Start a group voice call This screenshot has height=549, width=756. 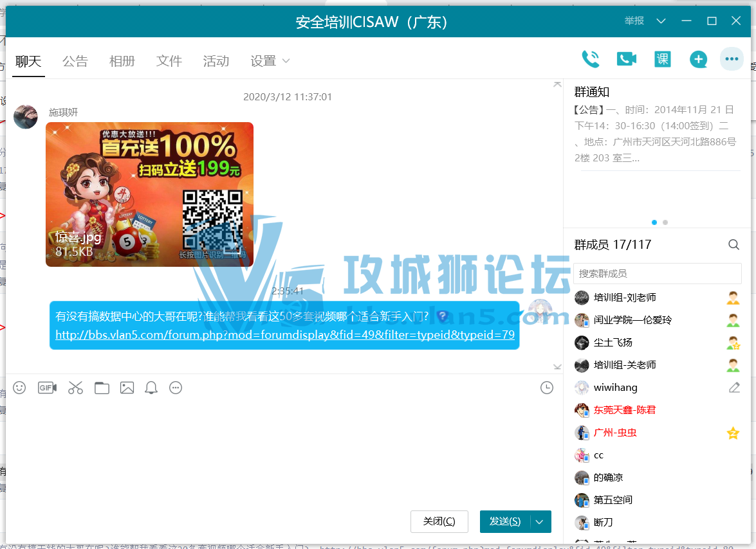(590, 59)
